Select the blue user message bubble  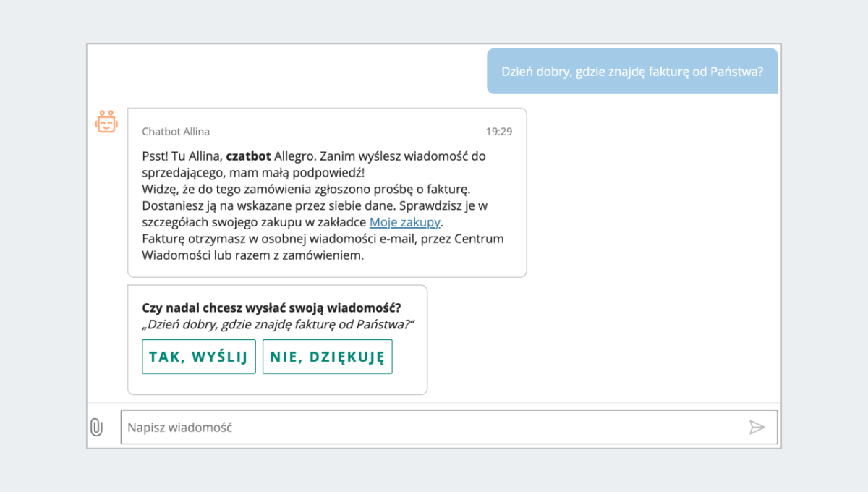(x=632, y=71)
